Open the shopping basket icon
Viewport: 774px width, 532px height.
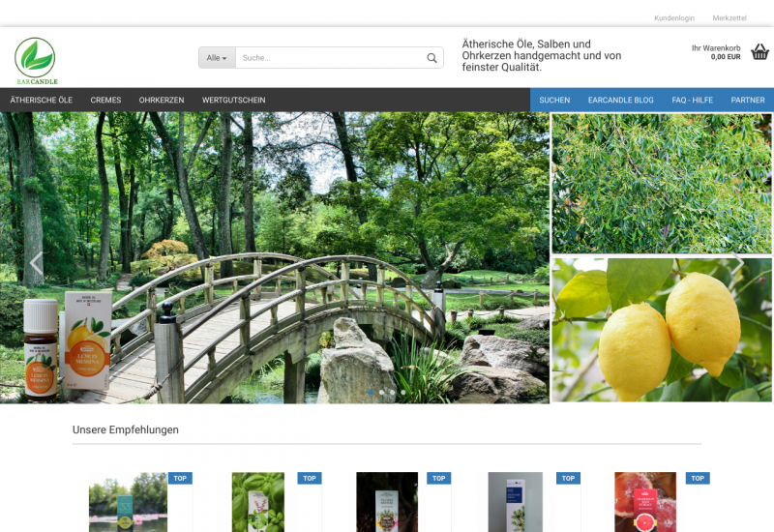click(759, 52)
